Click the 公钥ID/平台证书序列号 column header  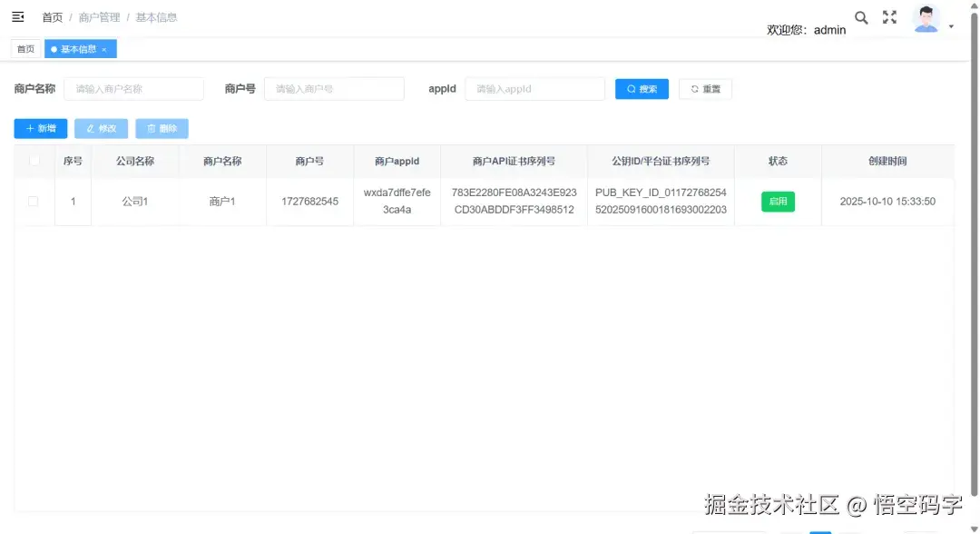click(661, 162)
